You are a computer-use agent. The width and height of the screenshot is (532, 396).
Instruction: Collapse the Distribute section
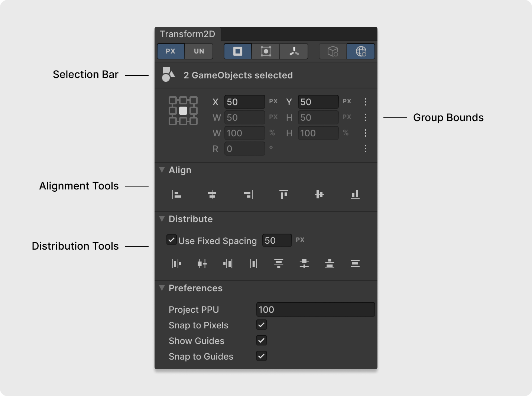click(x=162, y=219)
